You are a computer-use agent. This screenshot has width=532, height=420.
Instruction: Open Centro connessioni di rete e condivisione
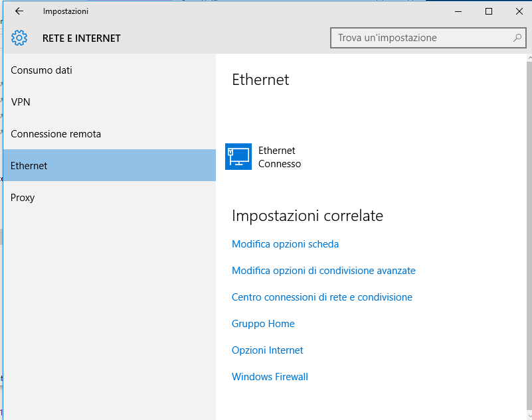click(322, 297)
